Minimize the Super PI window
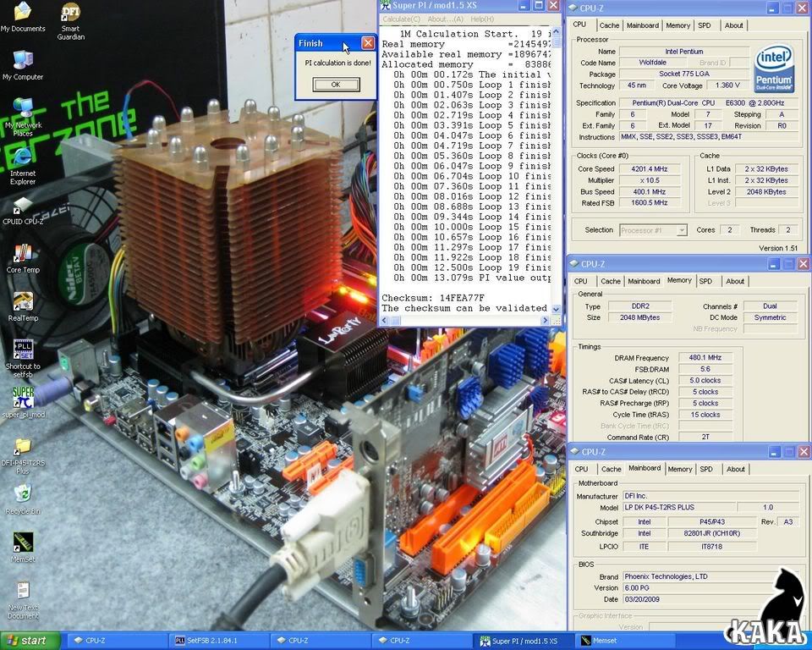Image resolution: width=812 pixels, height=650 pixels. (524, 6)
